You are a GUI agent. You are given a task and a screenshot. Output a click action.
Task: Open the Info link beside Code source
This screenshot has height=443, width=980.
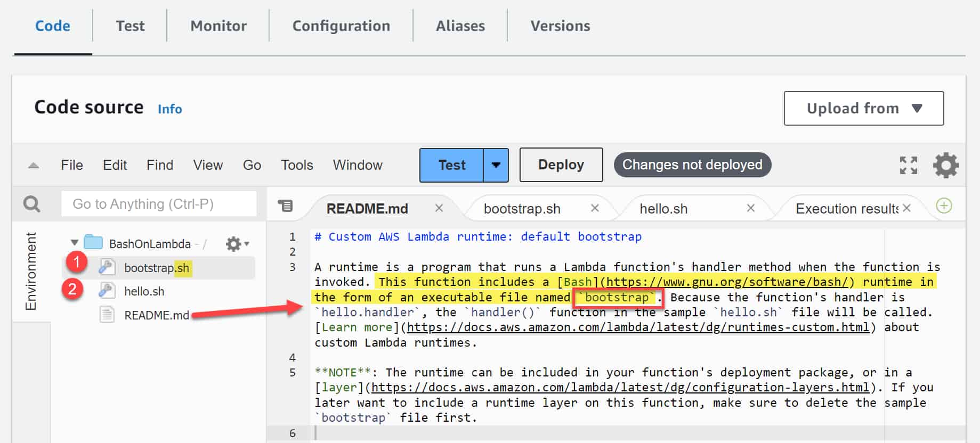tap(170, 109)
